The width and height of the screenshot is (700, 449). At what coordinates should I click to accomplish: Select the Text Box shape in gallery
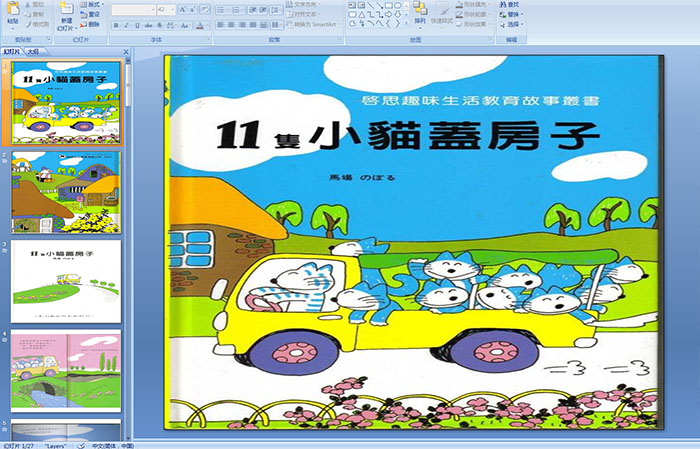(352, 5)
